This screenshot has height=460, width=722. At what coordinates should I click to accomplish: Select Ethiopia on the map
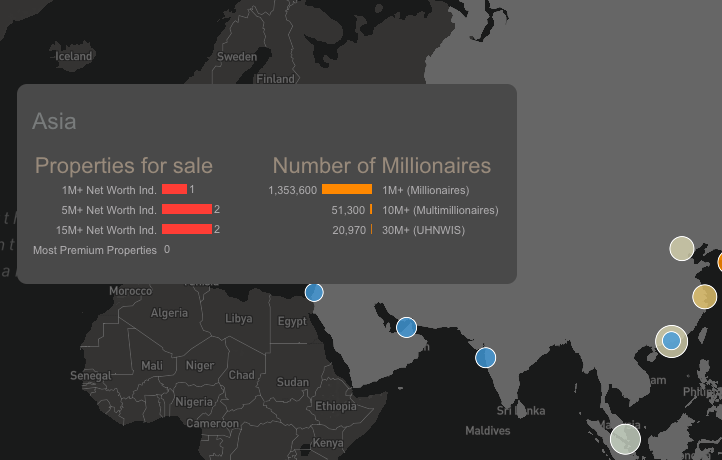click(x=335, y=406)
